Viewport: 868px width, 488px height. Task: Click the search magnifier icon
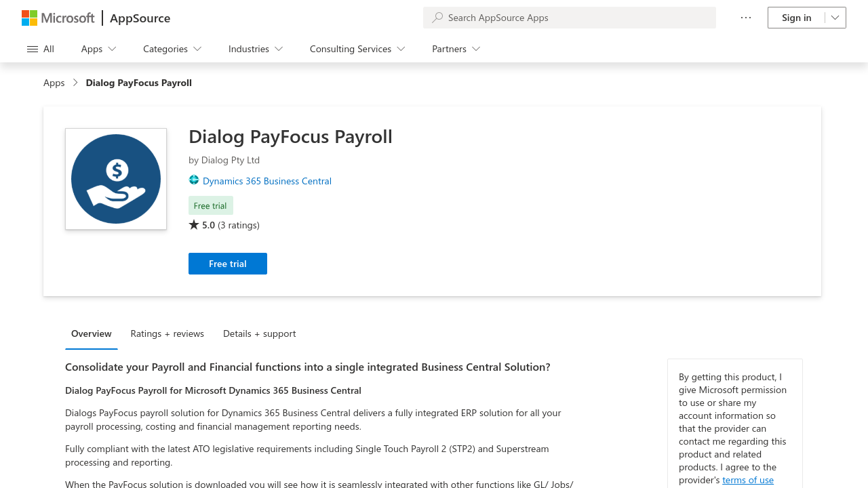click(x=437, y=18)
